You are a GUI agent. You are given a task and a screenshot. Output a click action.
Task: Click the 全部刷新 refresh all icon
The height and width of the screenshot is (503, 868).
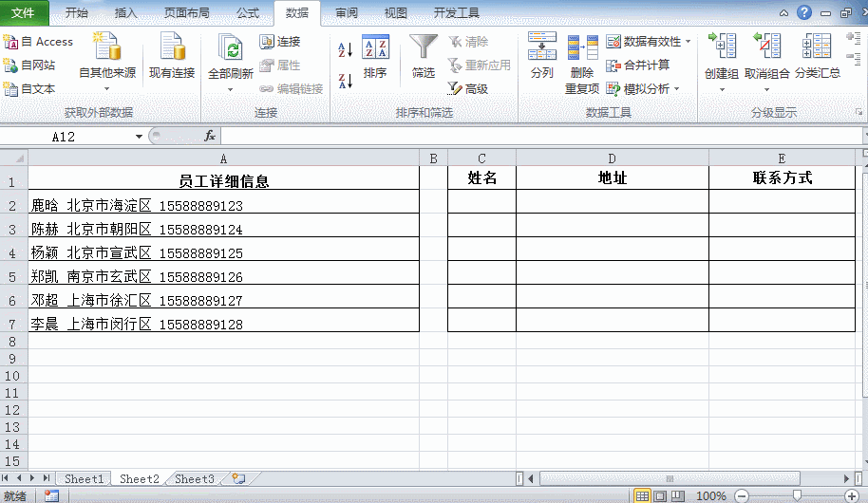(230, 48)
